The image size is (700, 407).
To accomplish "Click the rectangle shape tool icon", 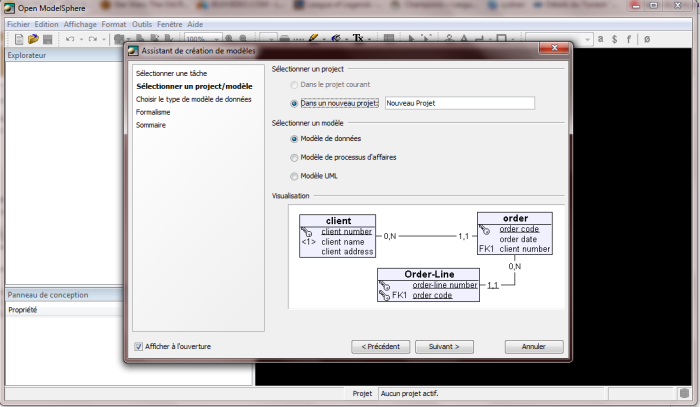I will coord(500,39).
